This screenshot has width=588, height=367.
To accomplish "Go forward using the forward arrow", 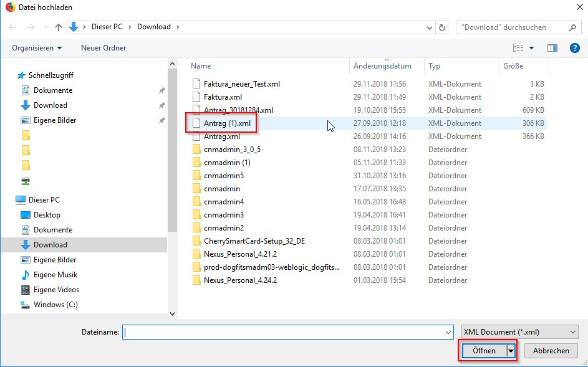I will click(31, 27).
